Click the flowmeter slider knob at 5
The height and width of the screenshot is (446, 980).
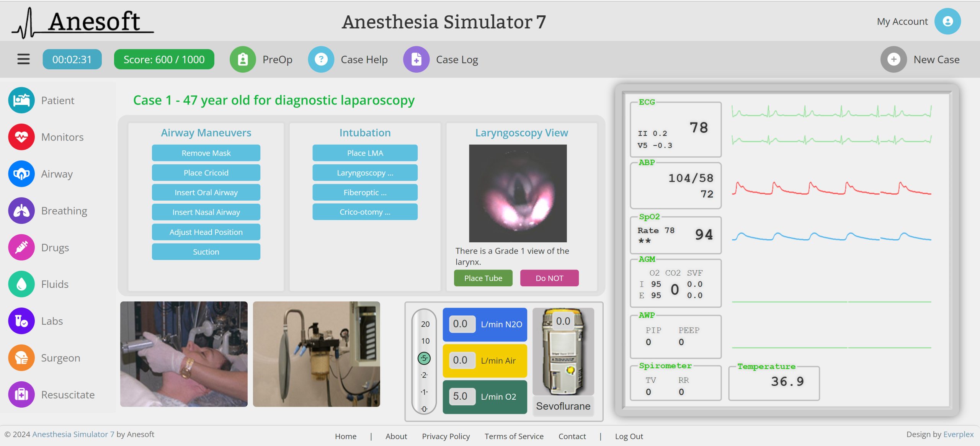(424, 358)
